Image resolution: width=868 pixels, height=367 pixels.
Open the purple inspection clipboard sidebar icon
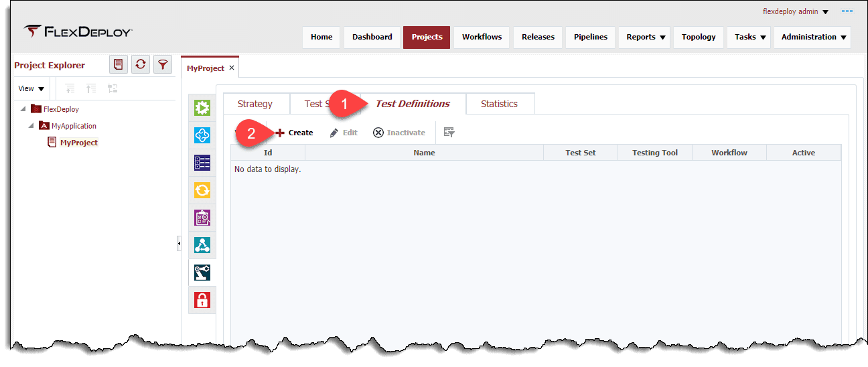(x=202, y=218)
